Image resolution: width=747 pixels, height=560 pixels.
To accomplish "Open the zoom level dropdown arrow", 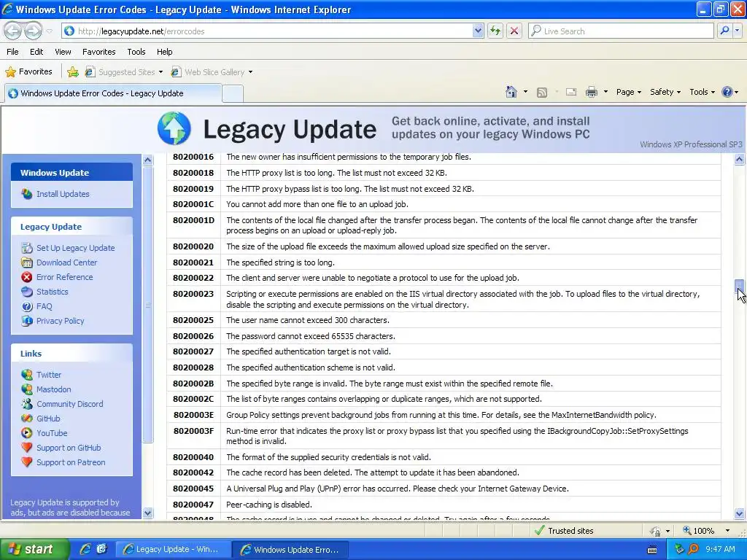I will (x=727, y=531).
